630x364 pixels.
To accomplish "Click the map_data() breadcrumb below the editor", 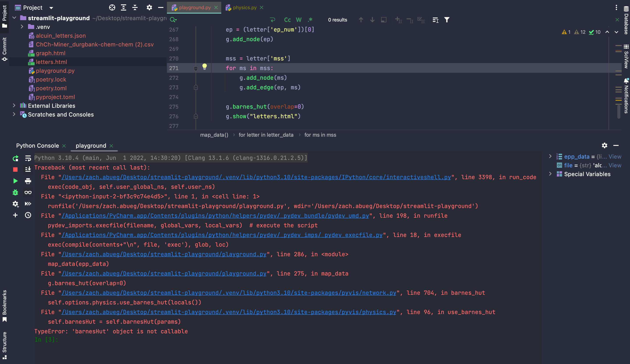I will tap(214, 135).
